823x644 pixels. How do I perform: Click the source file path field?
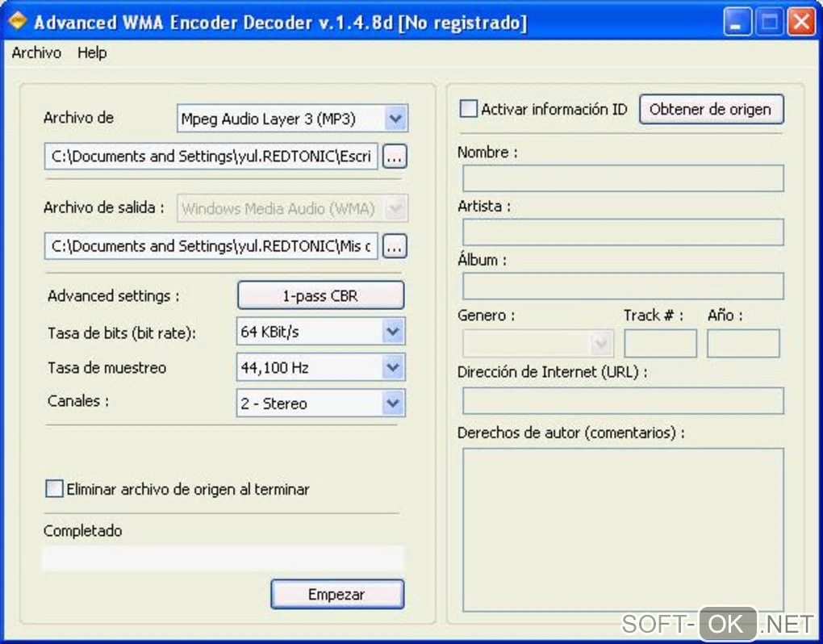(x=211, y=156)
